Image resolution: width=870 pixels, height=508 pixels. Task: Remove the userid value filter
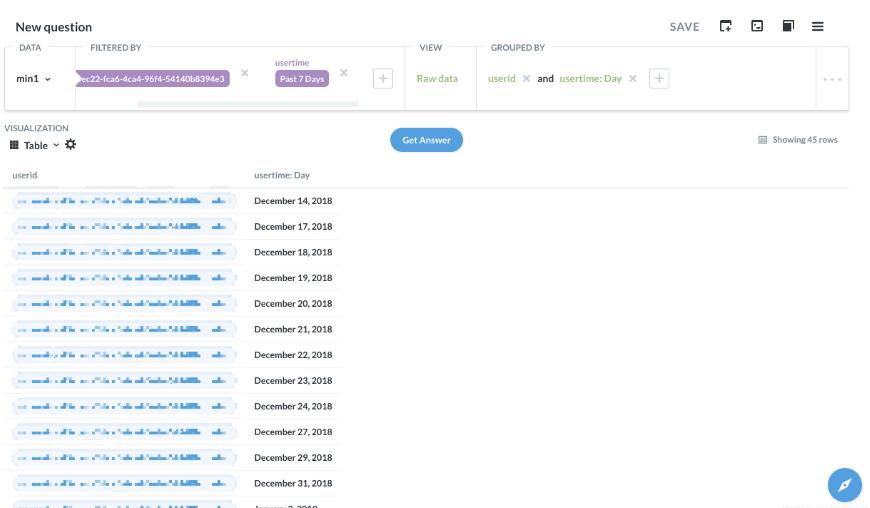[x=244, y=72]
